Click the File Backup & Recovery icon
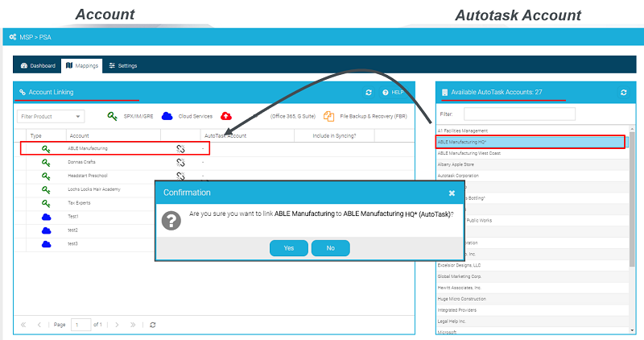This screenshot has height=340, width=644. pos(328,116)
